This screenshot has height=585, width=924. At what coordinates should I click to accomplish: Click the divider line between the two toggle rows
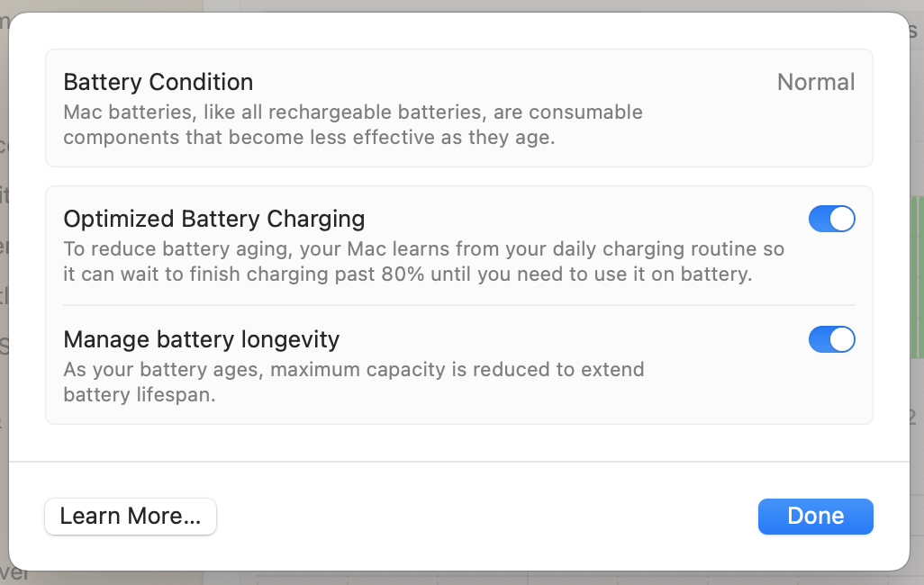458,305
